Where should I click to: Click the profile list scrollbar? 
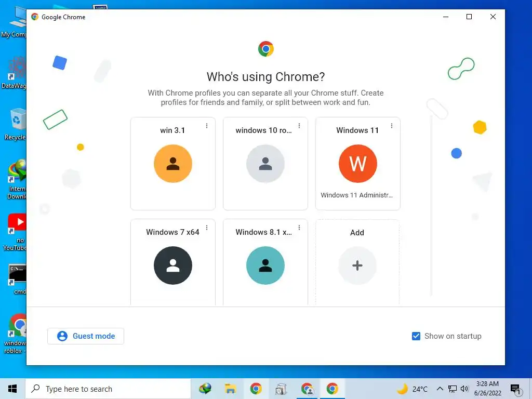[x=431, y=206]
